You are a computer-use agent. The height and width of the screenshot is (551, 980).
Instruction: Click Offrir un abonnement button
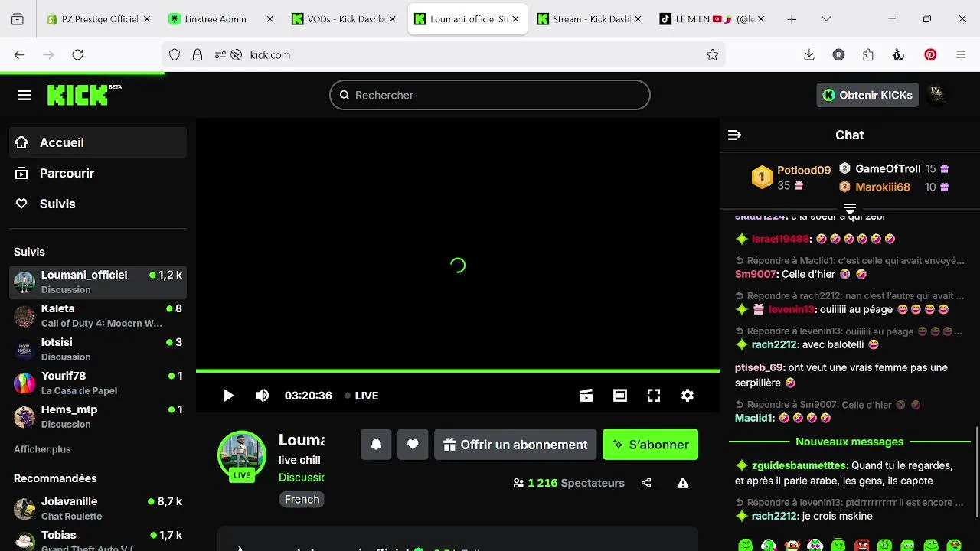pos(515,445)
